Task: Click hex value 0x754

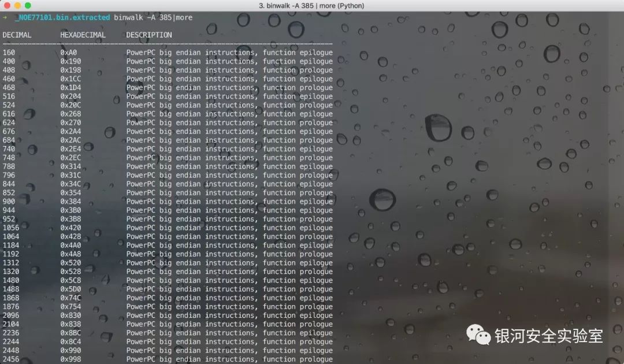Action: (70, 306)
